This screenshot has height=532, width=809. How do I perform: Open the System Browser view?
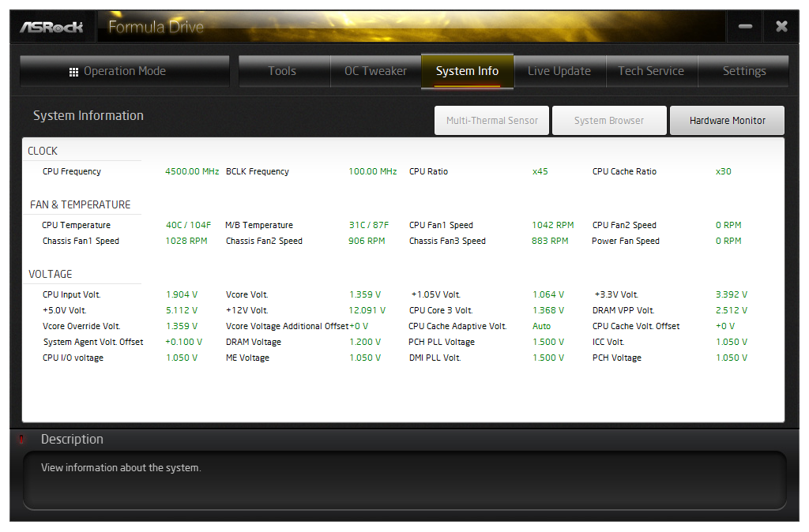tap(608, 121)
